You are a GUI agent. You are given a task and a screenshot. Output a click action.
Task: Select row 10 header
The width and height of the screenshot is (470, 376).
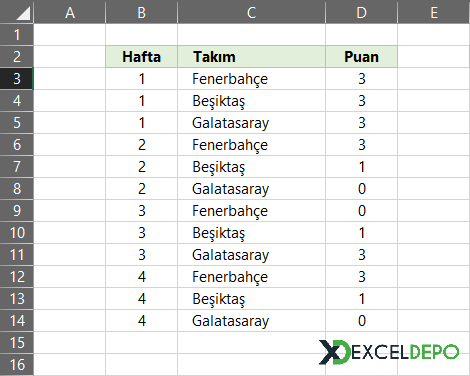coord(17,233)
